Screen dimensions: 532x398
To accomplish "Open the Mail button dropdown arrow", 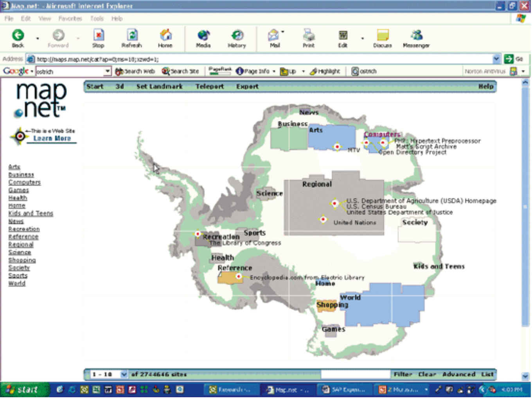I will 283,32.
